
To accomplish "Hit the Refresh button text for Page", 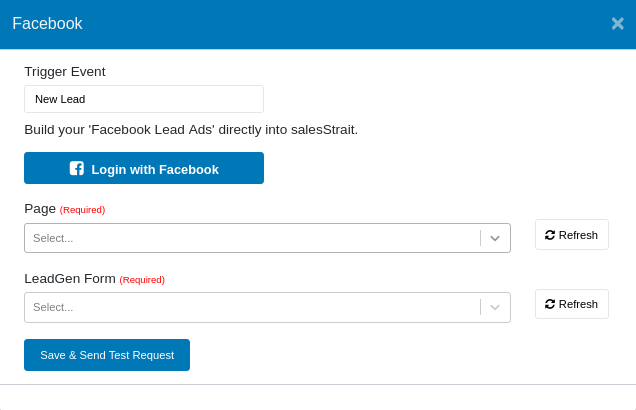I will point(578,235).
